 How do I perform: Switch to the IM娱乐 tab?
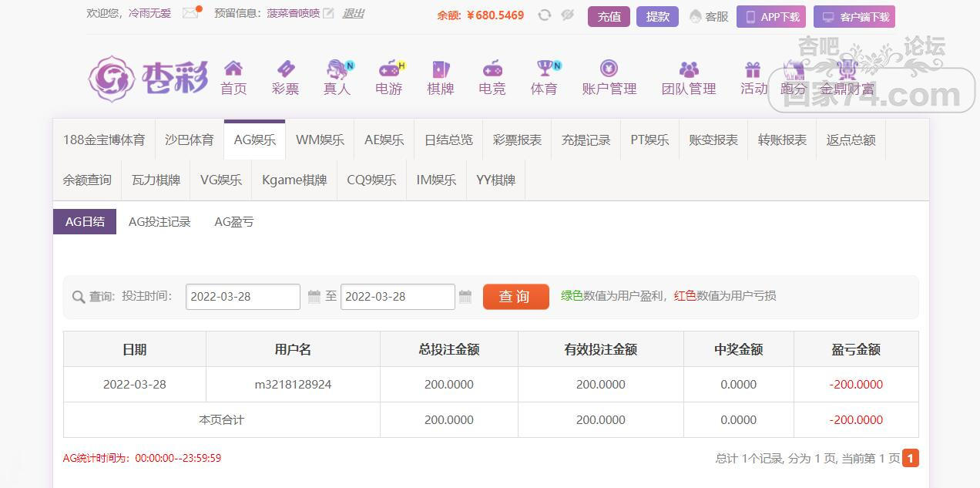click(x=436, y=180)
